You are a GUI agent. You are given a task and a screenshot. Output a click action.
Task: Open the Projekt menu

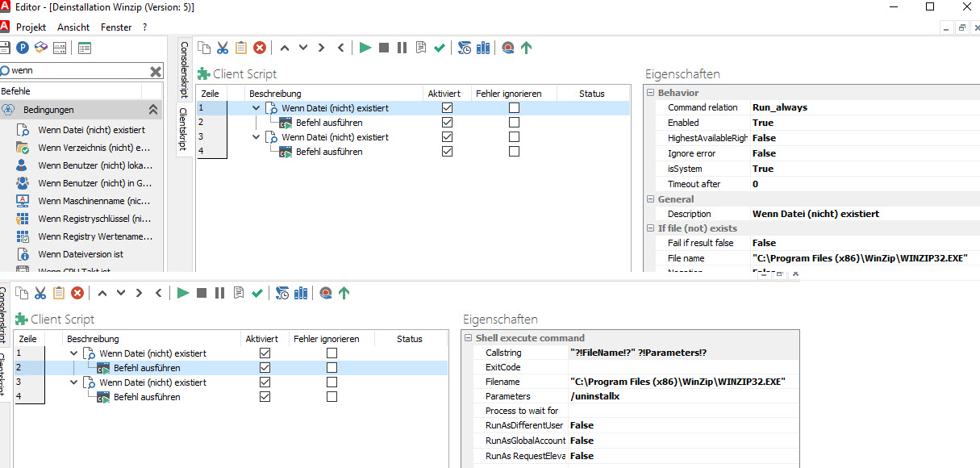coord(31,27)
